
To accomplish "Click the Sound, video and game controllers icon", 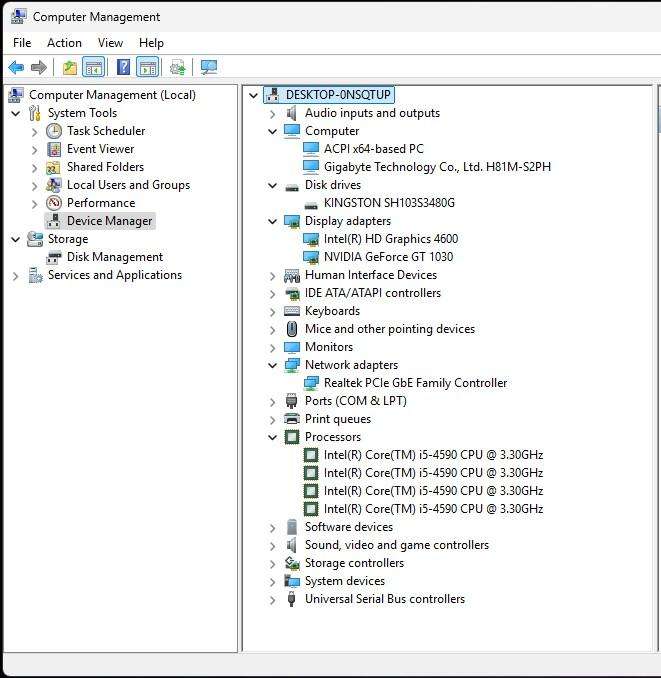I will coord(292,545).
